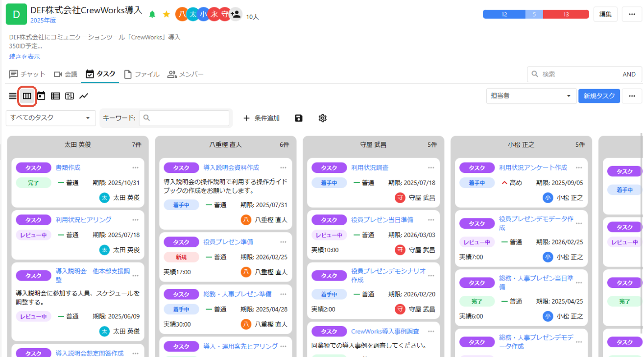Open the menu on 導入説明会資料作成 card
The height and width of the screenshot is (357, 644).
point(284,168)
